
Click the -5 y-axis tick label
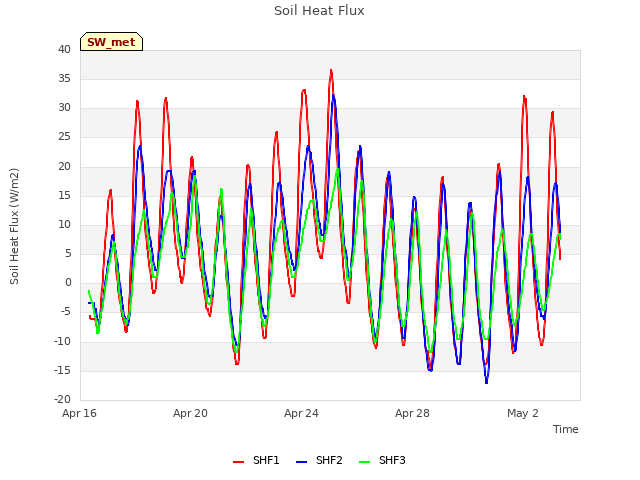pos(65,312)
